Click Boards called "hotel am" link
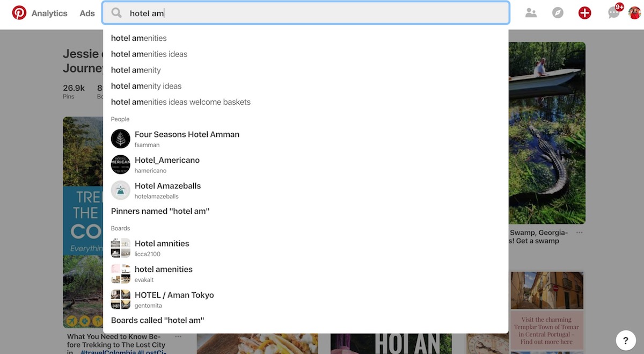644x354 pixels. tap(157, 320)
